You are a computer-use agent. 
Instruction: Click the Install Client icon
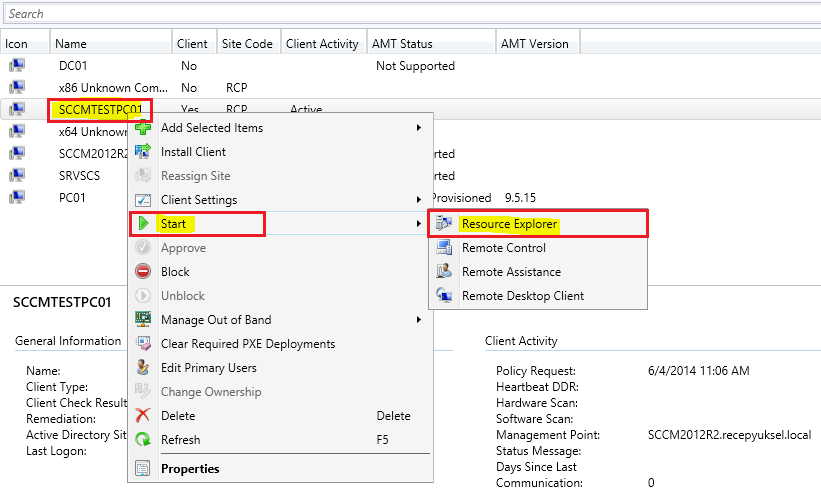143,152
